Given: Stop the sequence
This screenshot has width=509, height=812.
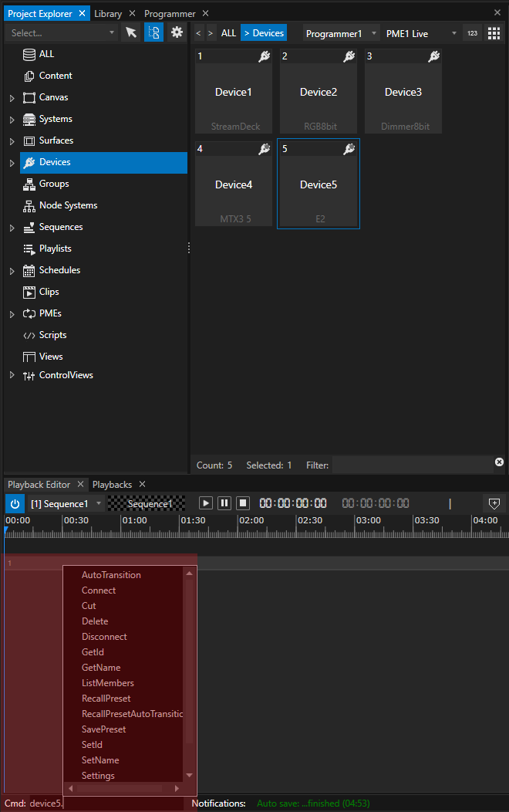Looking at the screenshot, I should 243,502.
